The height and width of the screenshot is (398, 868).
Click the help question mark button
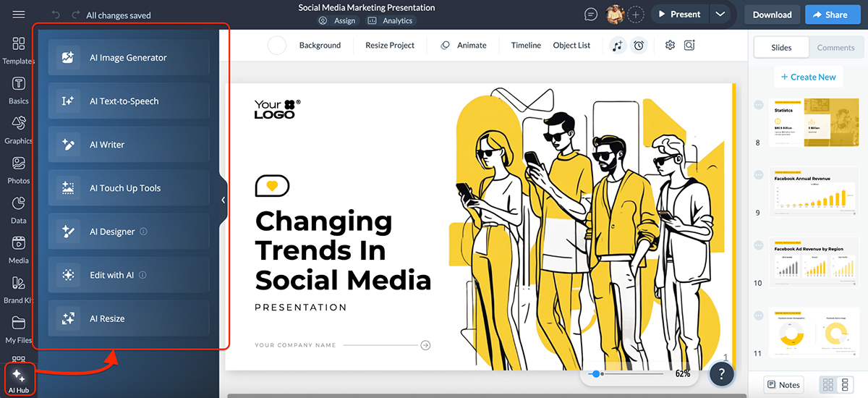722,373
